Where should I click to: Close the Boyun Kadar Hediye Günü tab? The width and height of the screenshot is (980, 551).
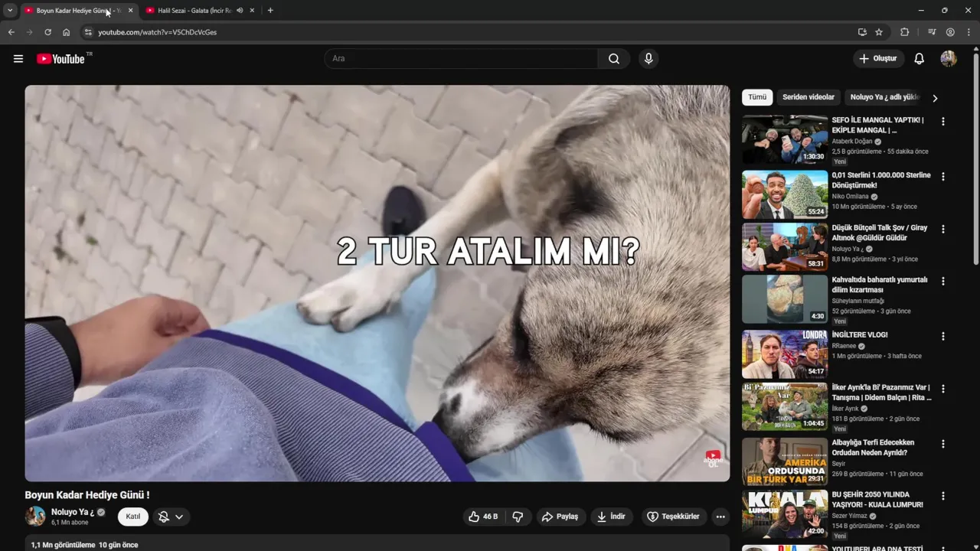pyautogui.click(x=130, y=11)
